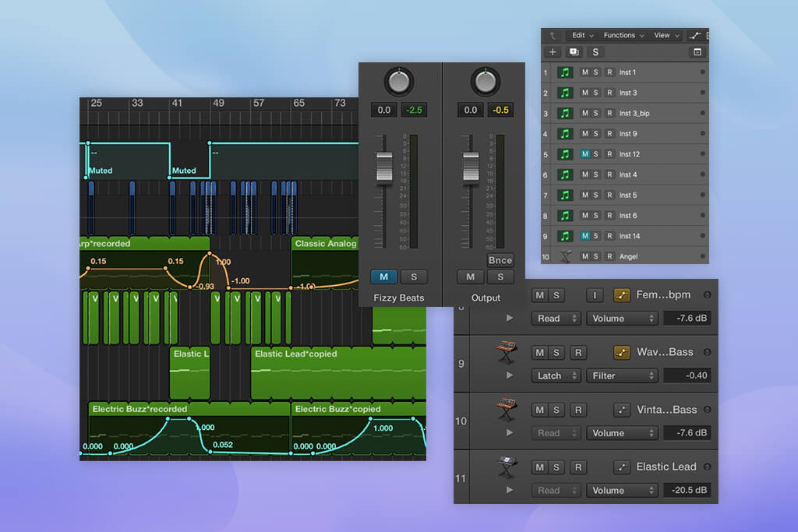Open the Read mode dropdown on Elastic Lead
Image resolution: width=798 pixels, height=532 pixels.
[556, 490]
